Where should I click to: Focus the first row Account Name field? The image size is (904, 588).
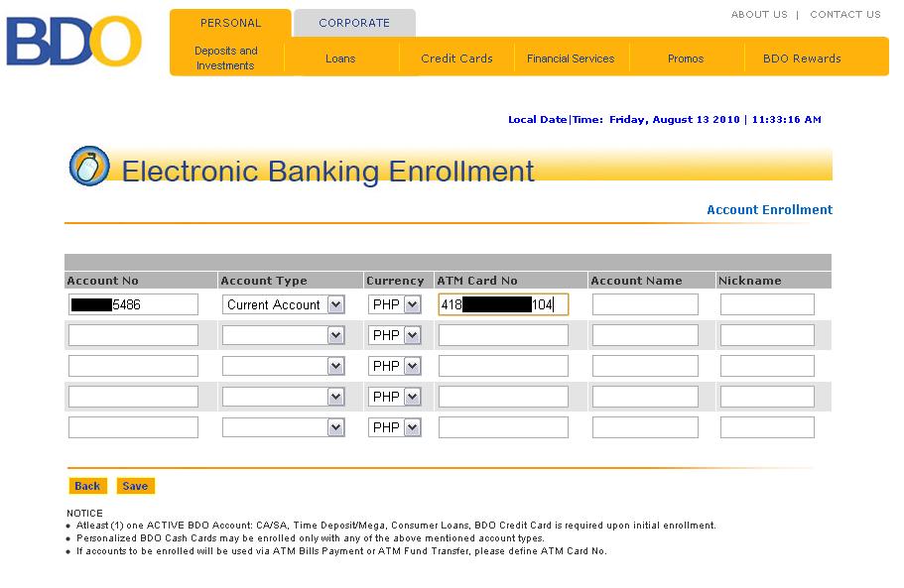[645, 304]
